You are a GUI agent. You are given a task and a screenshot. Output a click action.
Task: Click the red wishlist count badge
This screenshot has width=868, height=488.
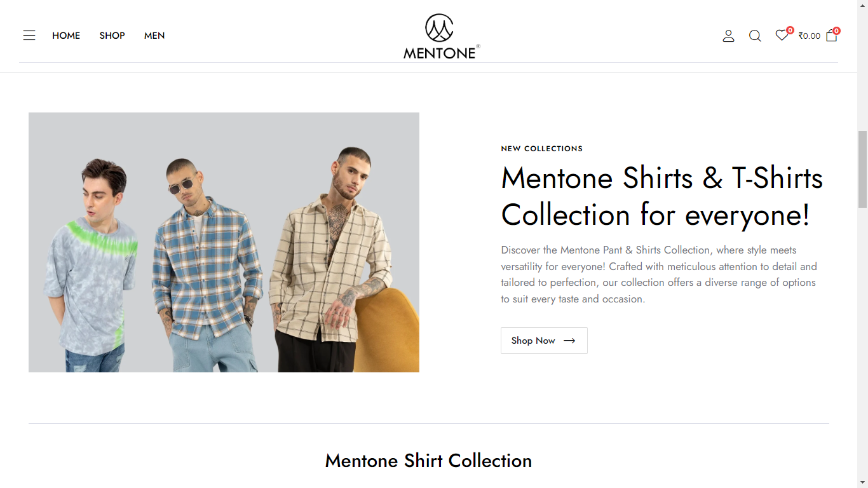[x=790, y=30]
